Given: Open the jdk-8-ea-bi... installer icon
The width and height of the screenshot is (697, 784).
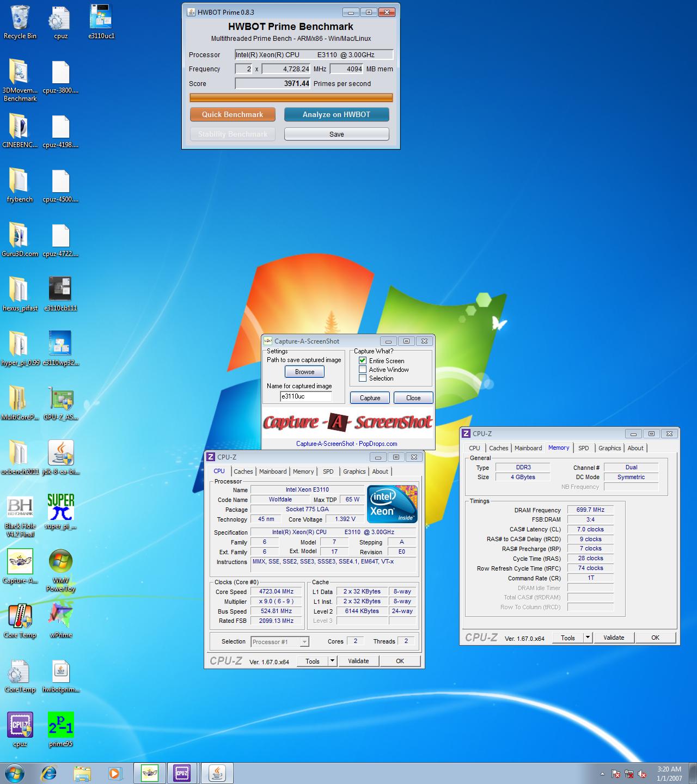Looking at the screenshot, I should tap(60, 457).
